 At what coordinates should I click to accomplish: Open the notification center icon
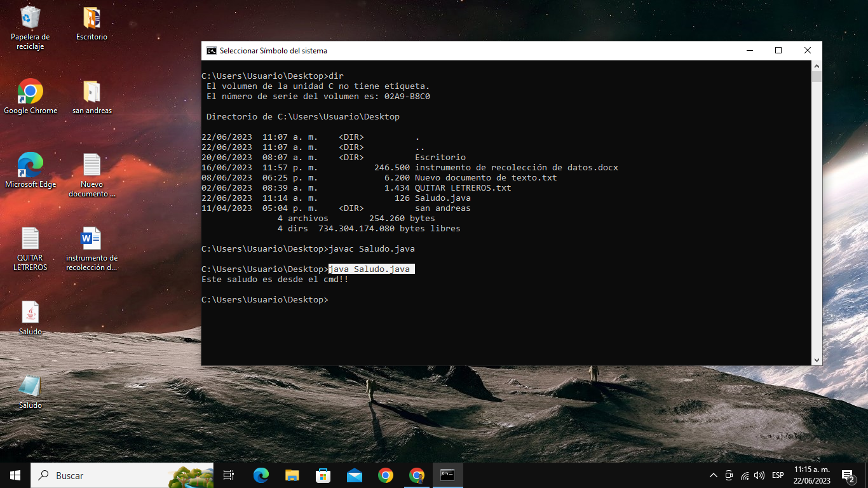click(x=848, y=475)
